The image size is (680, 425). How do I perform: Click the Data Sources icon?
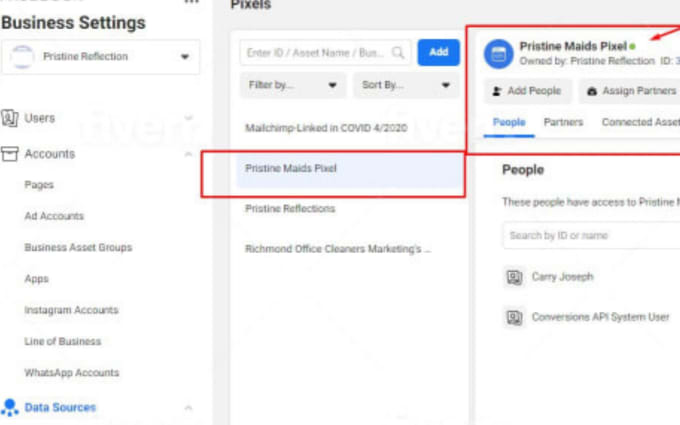pos(10,407)
